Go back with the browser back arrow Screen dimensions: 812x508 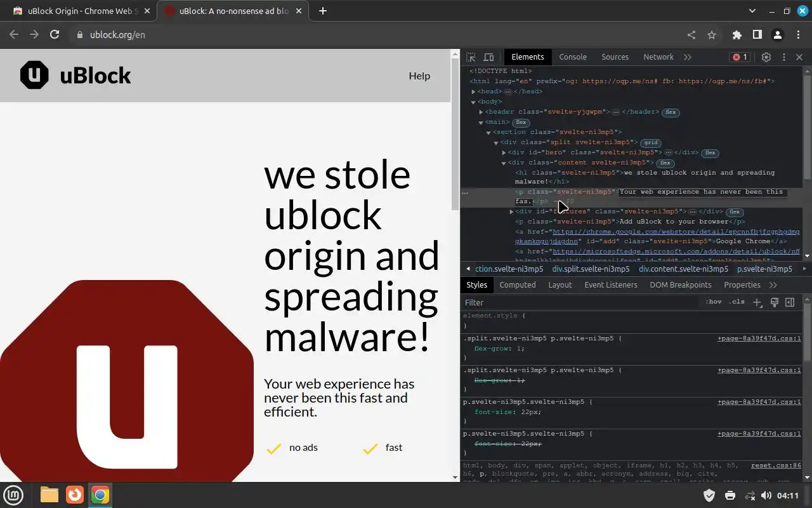pos(14,35)
